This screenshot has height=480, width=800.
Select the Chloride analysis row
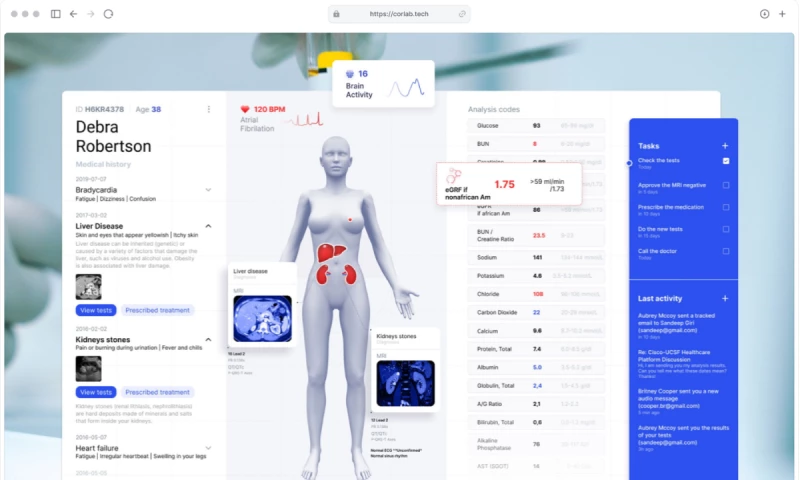click(536, 294)
